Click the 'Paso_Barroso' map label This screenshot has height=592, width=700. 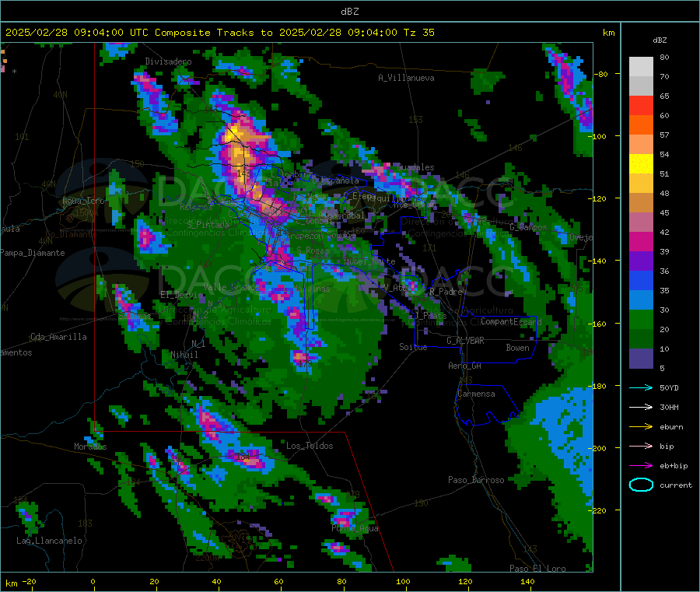click(476, 480)
